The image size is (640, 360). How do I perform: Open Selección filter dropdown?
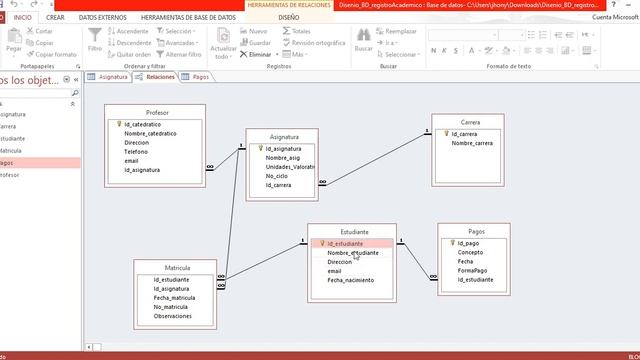point(176,31)
